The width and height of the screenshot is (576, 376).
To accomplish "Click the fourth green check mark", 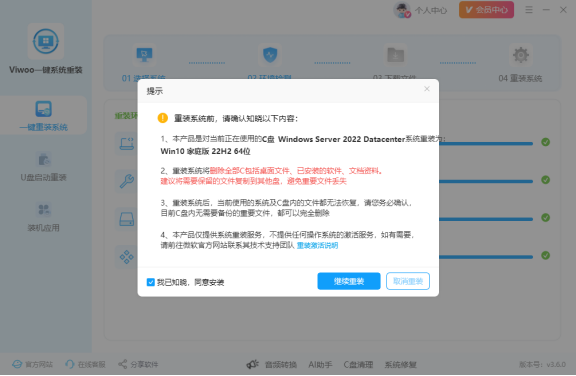I will tap(546, 255).
